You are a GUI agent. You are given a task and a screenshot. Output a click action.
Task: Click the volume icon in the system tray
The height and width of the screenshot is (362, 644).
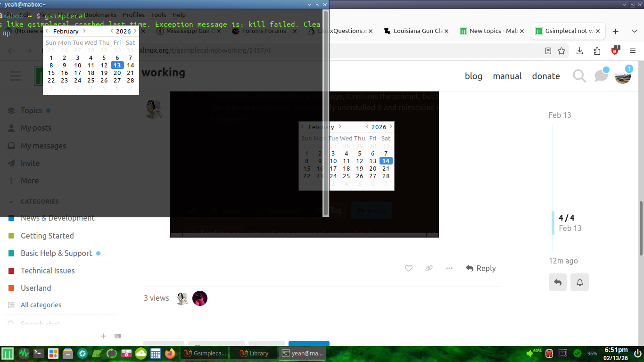point(530,353)
